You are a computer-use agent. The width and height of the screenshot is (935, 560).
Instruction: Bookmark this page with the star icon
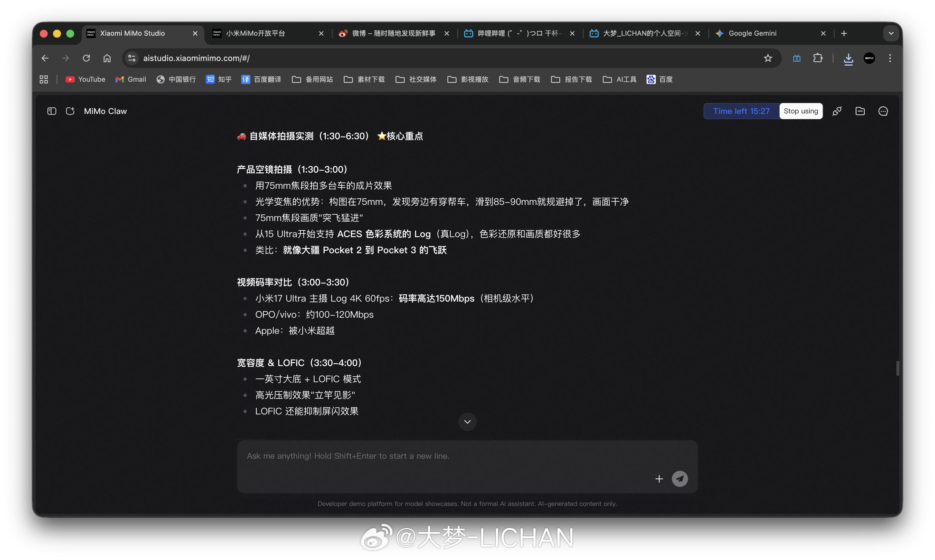coord(768,58)
